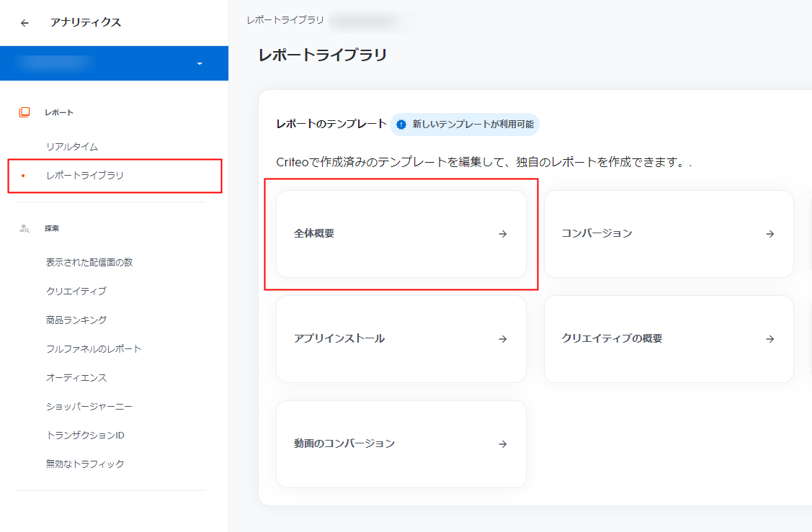
Task: Open the 動画のコンバージョン template card
Action: click(x=401, y=444)
